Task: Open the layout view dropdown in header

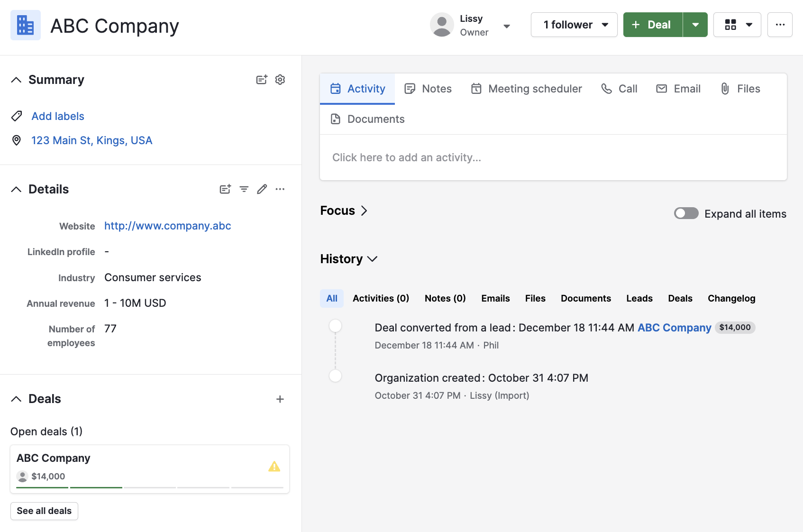Action: [x=737, y=25]
